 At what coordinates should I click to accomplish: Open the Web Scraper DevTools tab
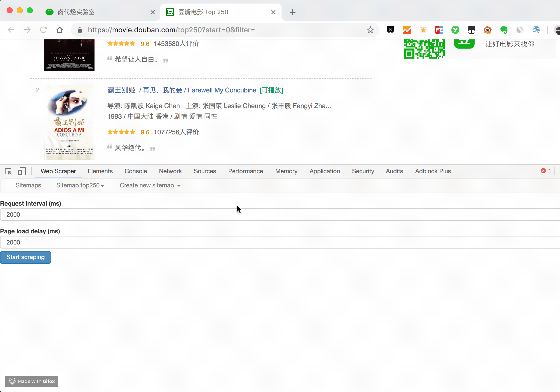click(x=58, y=171)
